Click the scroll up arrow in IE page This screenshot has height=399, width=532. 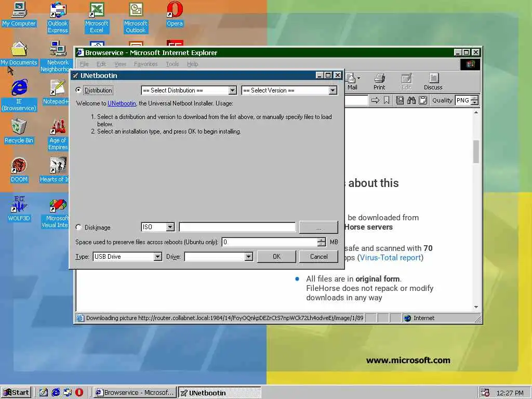click(x=476, y=112)
